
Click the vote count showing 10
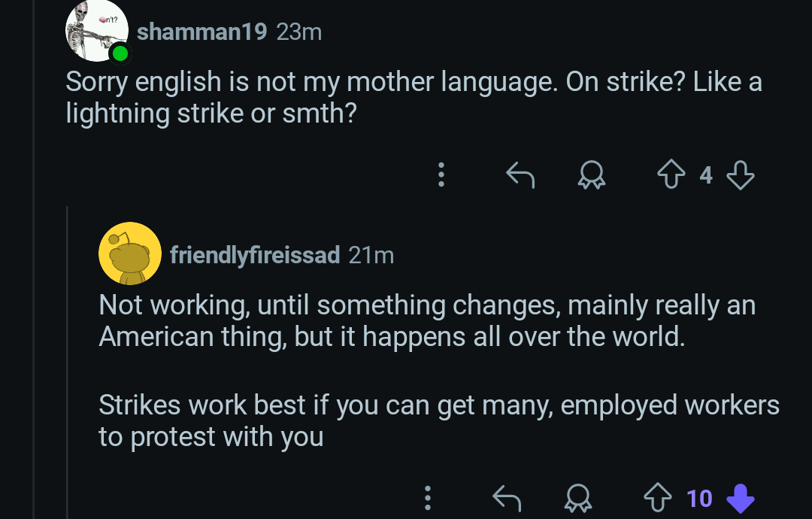click(x=700, y=498)
